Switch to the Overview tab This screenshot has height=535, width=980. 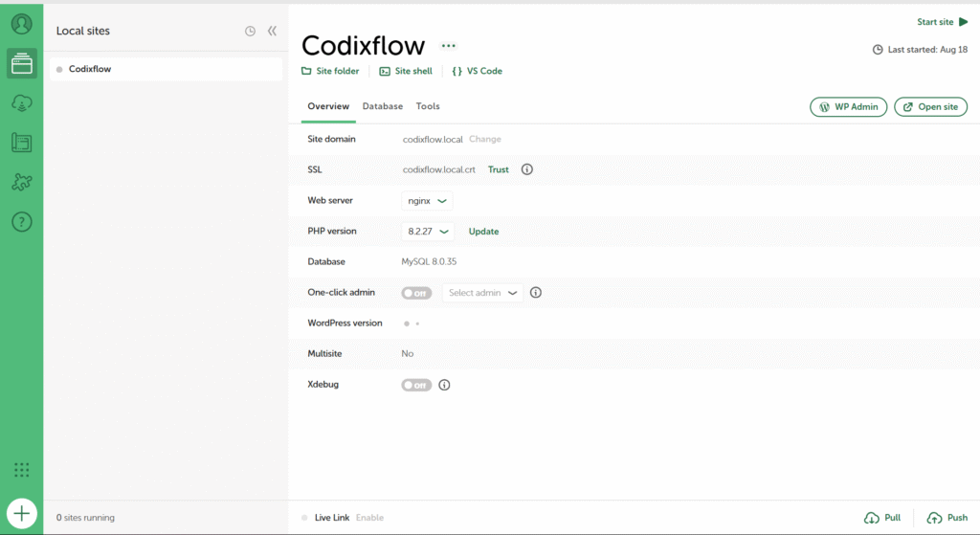point(328,106)
